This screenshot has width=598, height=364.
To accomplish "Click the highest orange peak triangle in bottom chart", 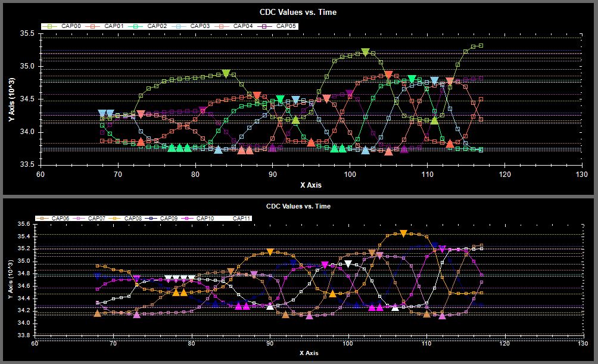I will pyautogui.click(x=403, y=234).
